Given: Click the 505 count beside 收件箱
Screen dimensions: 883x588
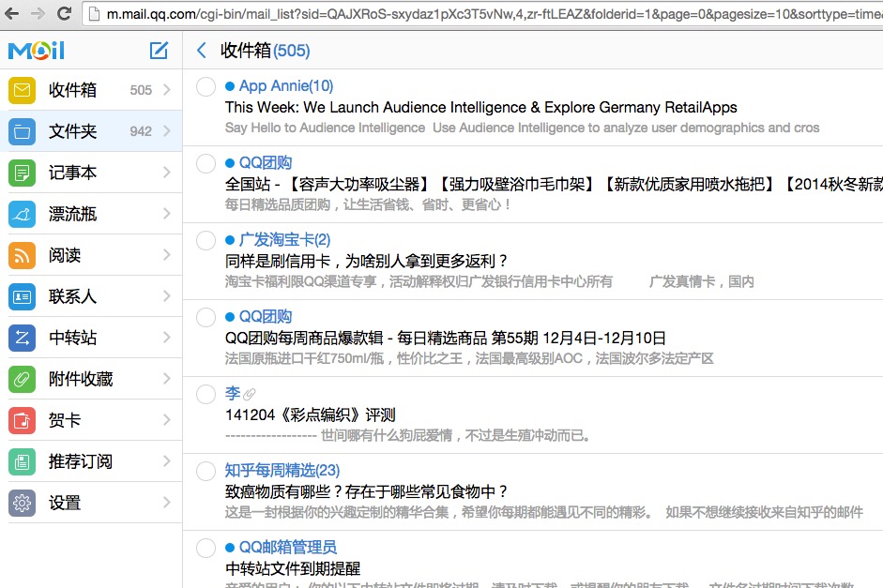Looking at the screenshot, I should 141,90.
